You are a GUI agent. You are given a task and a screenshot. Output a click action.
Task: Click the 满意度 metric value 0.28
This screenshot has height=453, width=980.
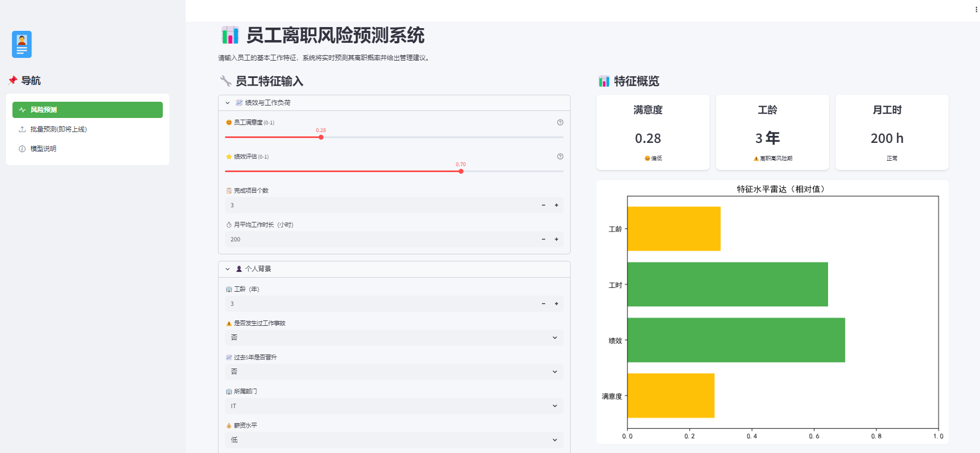point(648,139)
